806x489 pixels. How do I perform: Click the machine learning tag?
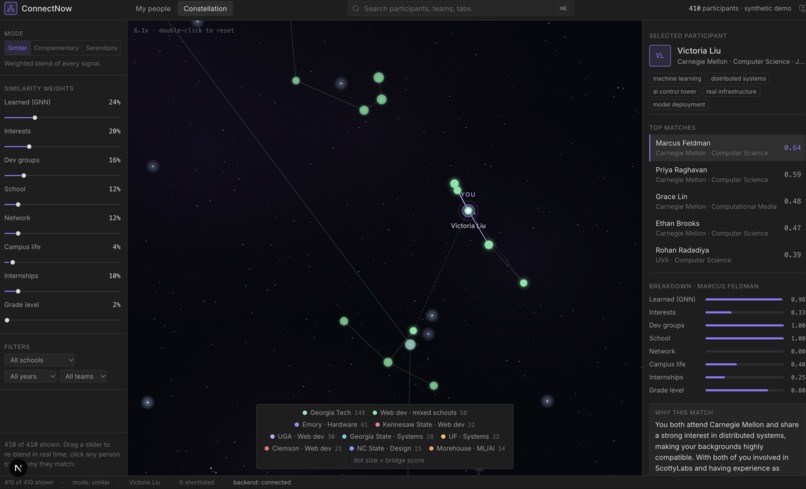click(676, 79)
